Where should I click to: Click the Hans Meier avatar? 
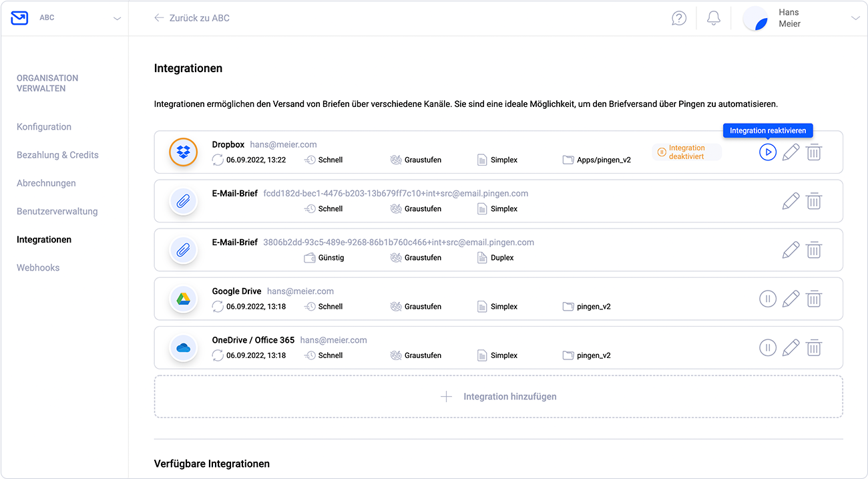tap(755, 19)
